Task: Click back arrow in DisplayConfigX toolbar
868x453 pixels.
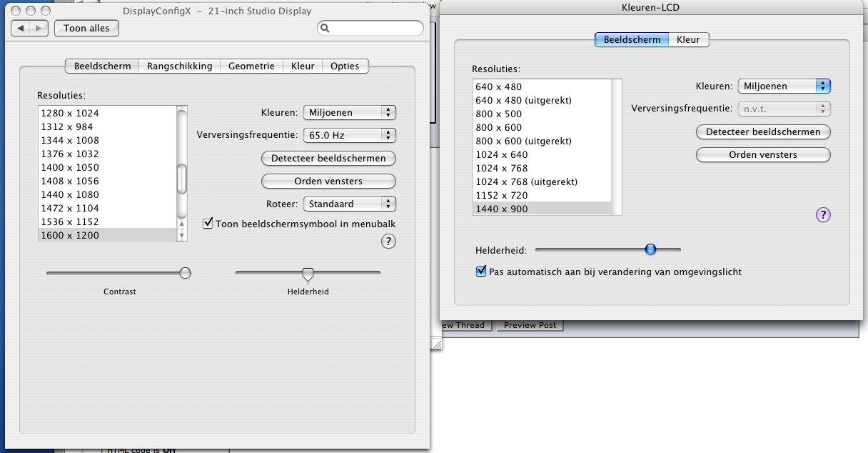Action: pos(21,28)
